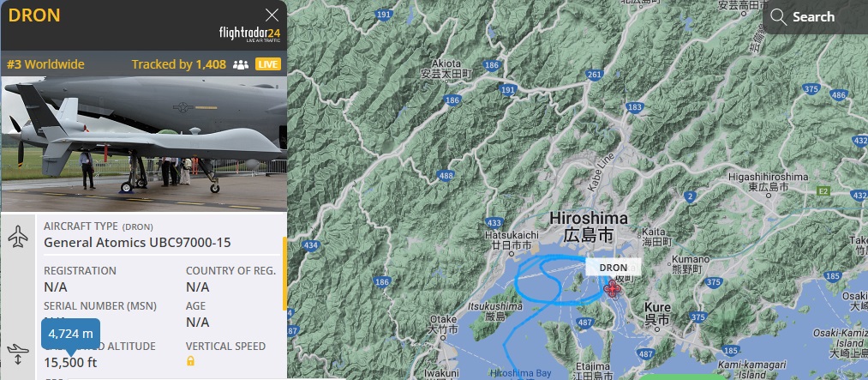
Task: Select the airplane icon in panel sidebar
Action: coord(18,237)
